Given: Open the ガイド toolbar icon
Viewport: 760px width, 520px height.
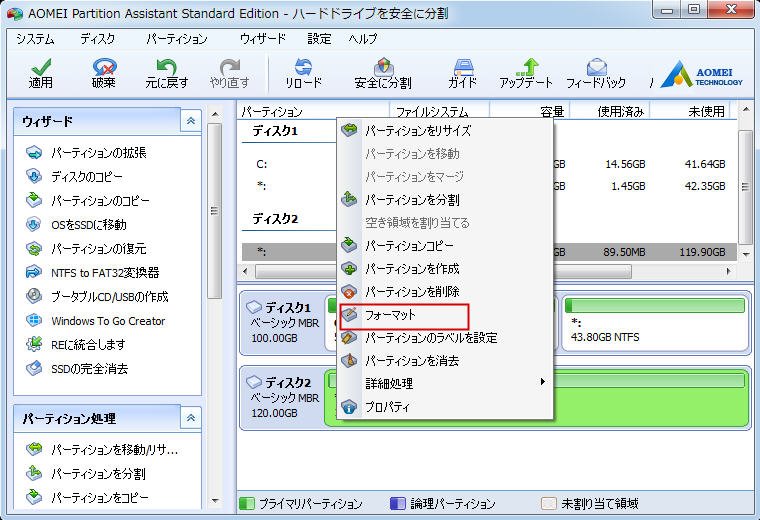Looking at the screenshot, I should pyautogui.click(x=462, y=74).
